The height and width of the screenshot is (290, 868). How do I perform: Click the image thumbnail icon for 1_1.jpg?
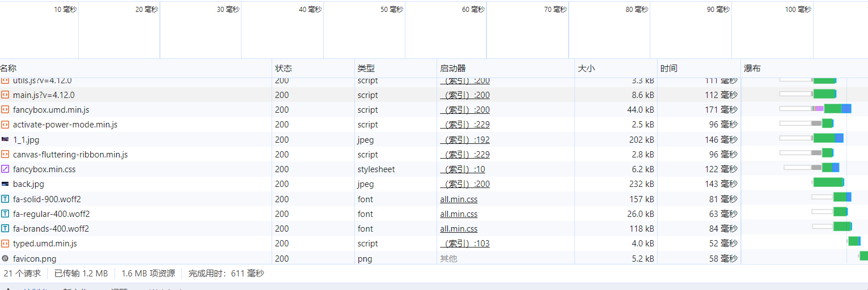(5, 139)
